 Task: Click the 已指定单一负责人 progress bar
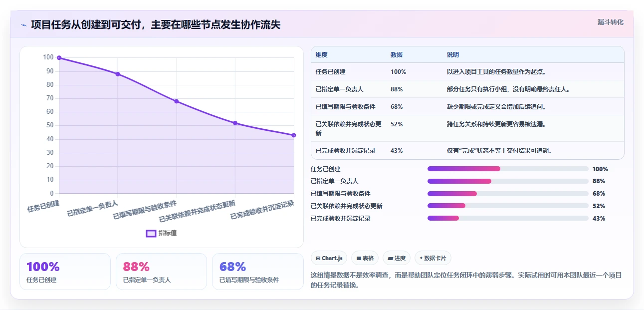coord(508,181)
